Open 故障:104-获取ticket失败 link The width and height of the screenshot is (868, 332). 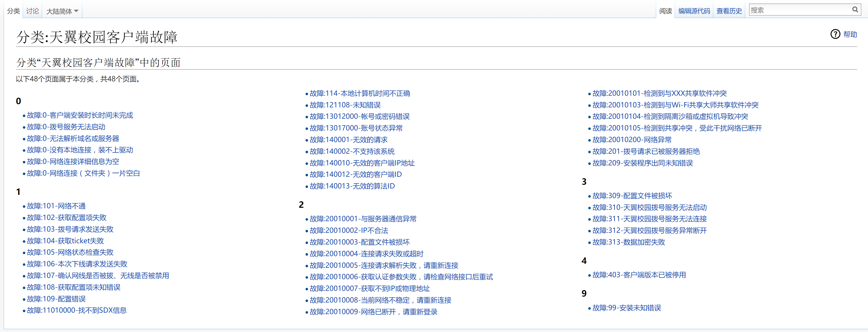pos(65,241)
